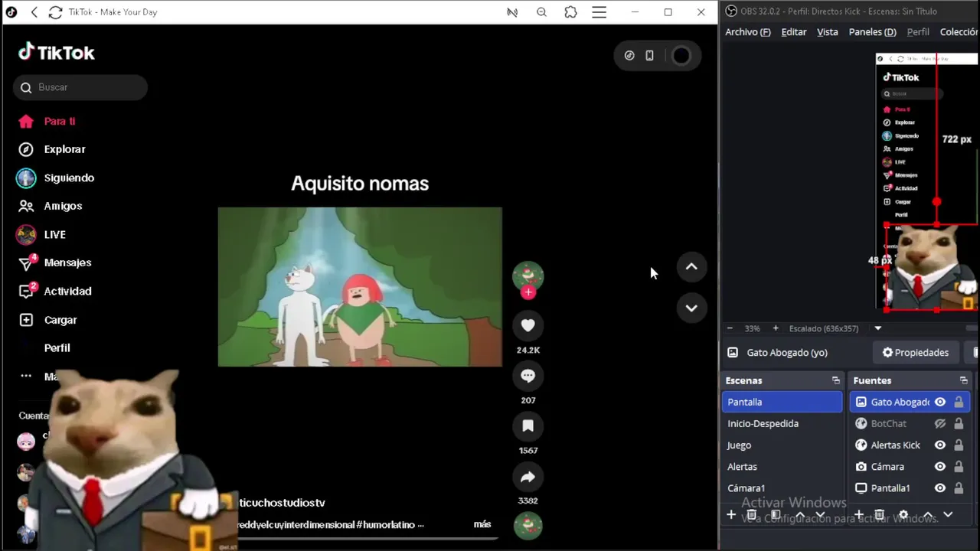This screenshot has width=980, height=551.
Task: Zoom in the OBS preview with plus
Action: [x=775, y=328]
